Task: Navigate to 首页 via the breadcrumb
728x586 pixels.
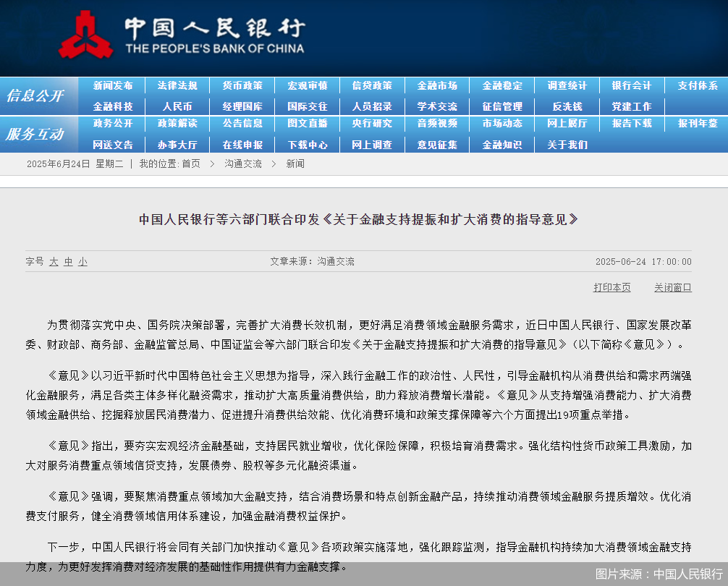Action: pyautogui.click(x=193, y=164)
